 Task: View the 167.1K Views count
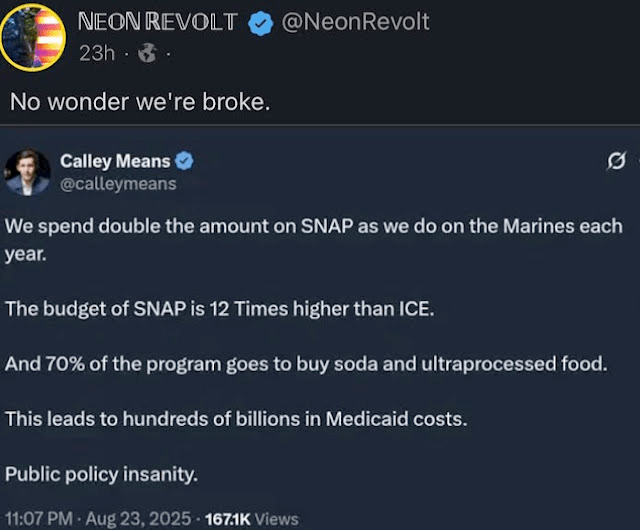click(252, 518)
